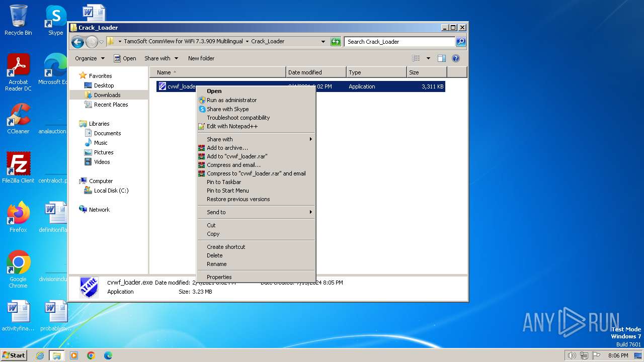Select Rename in context menu

(x=256, y=264)
